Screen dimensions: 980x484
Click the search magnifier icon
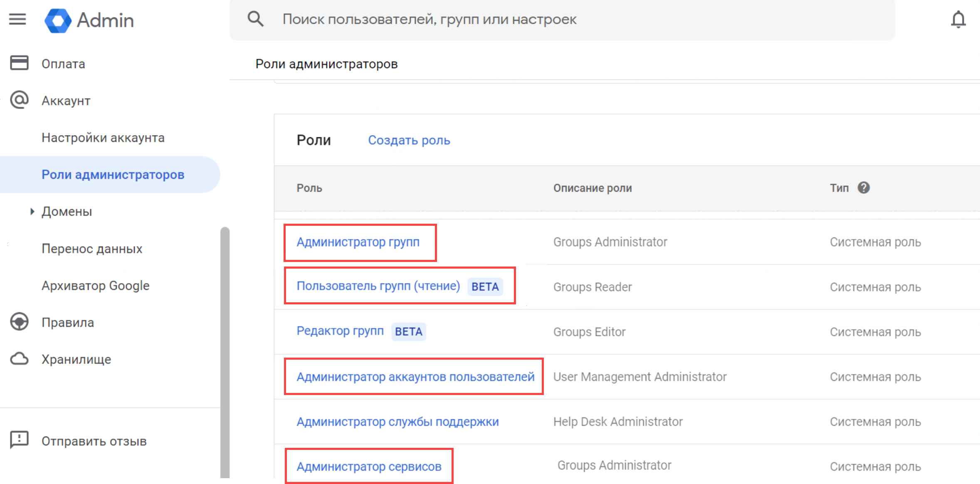[x=255, y=19]
